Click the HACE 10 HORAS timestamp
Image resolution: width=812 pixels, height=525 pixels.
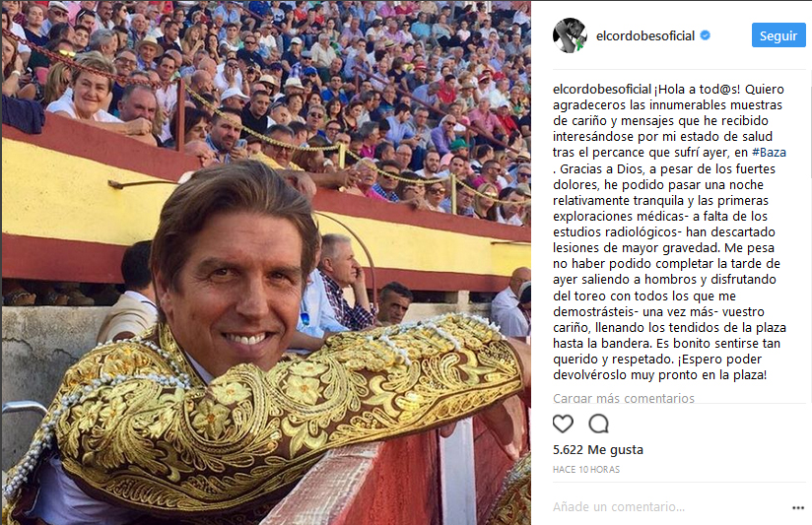coord(585,469)
